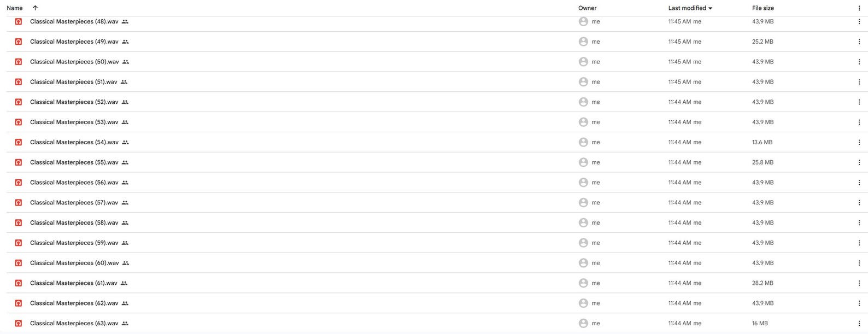Open the Last modified sort dropdown
Viewport: 868px width, 334px height.
pyautogui.click(x=690, y=8)
